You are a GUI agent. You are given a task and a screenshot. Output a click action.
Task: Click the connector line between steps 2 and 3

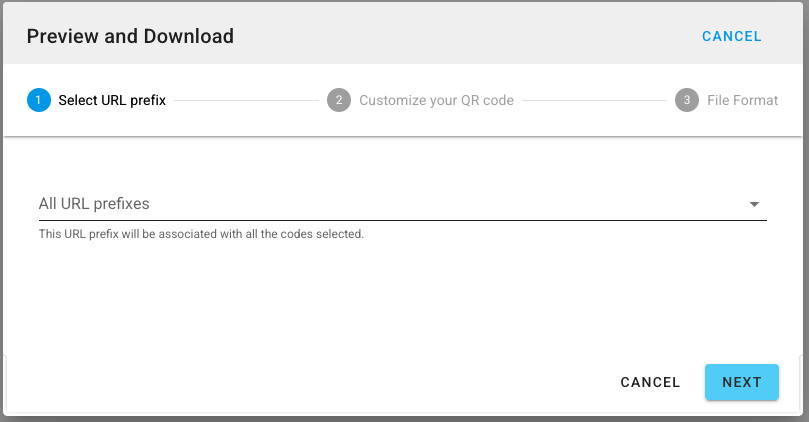pyautogui.click(x=594, y=101)
